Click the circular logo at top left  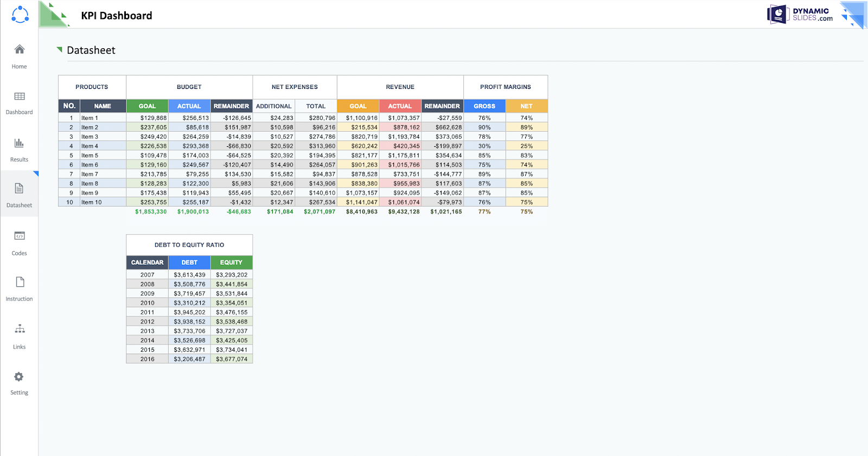[x=20, y=15]
